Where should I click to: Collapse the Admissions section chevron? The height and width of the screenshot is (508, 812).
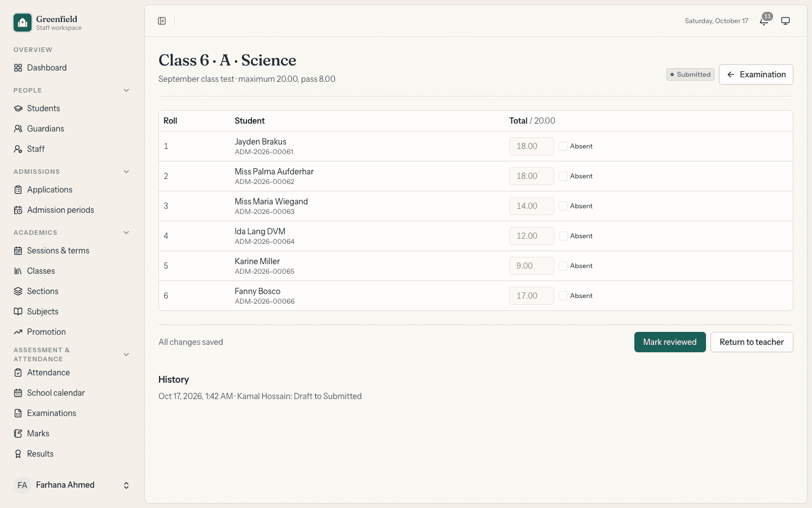coord(126,172)
